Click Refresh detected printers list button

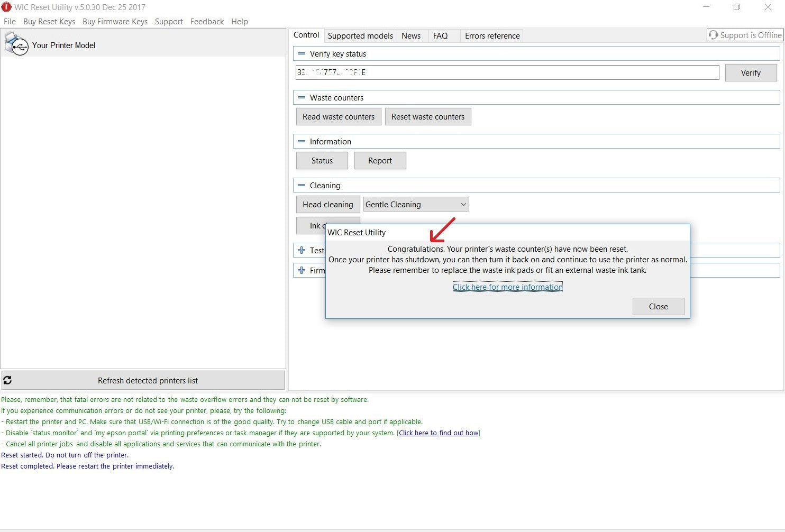[143, 380]
